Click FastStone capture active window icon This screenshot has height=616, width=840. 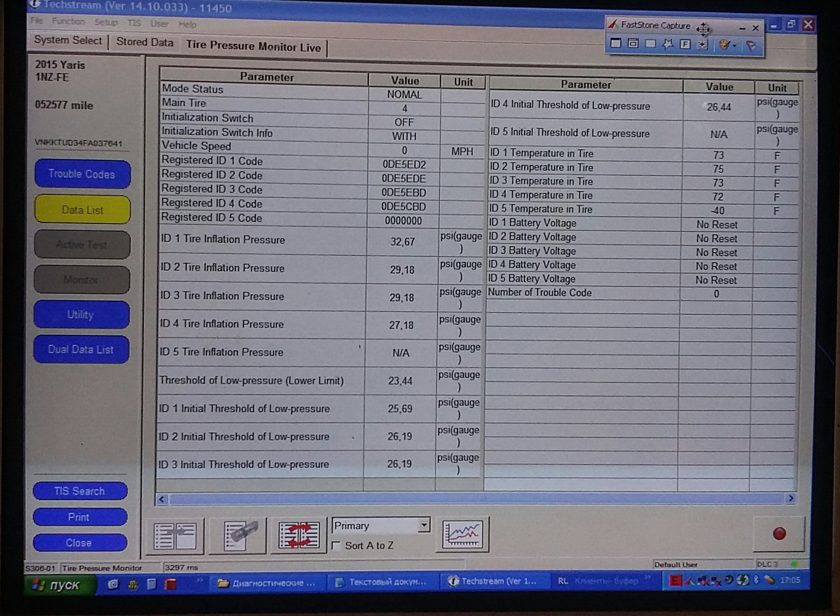pyautogui.click(x=616, y=44)
